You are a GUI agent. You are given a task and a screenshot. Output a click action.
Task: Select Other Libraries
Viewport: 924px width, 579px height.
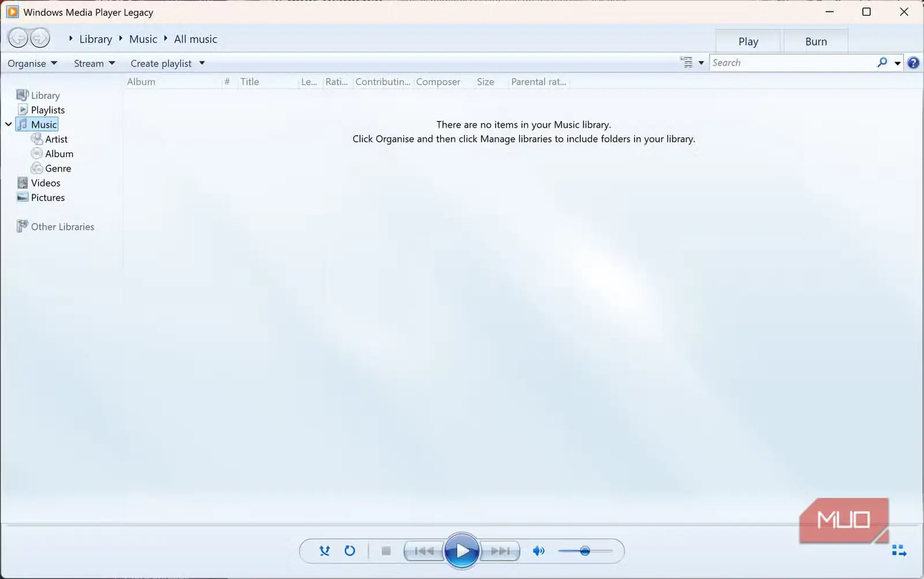pos(55,227)
